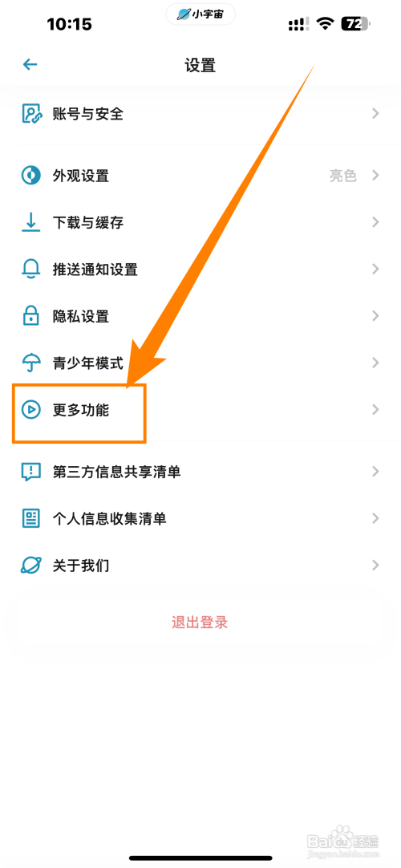Open the 隐私设置 menu entry
This screenshot has height=868, width=401.
click(x=200, y=316)
